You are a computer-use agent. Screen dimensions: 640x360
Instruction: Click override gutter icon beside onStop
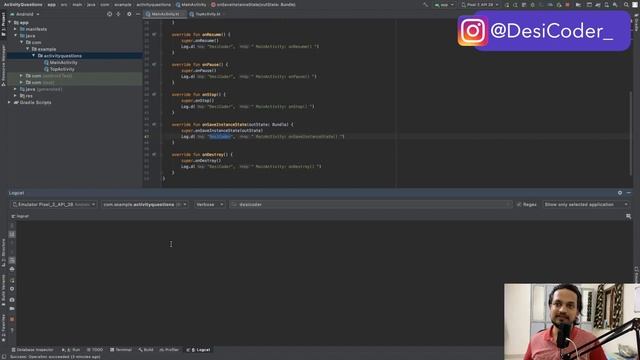pos(154,94)
